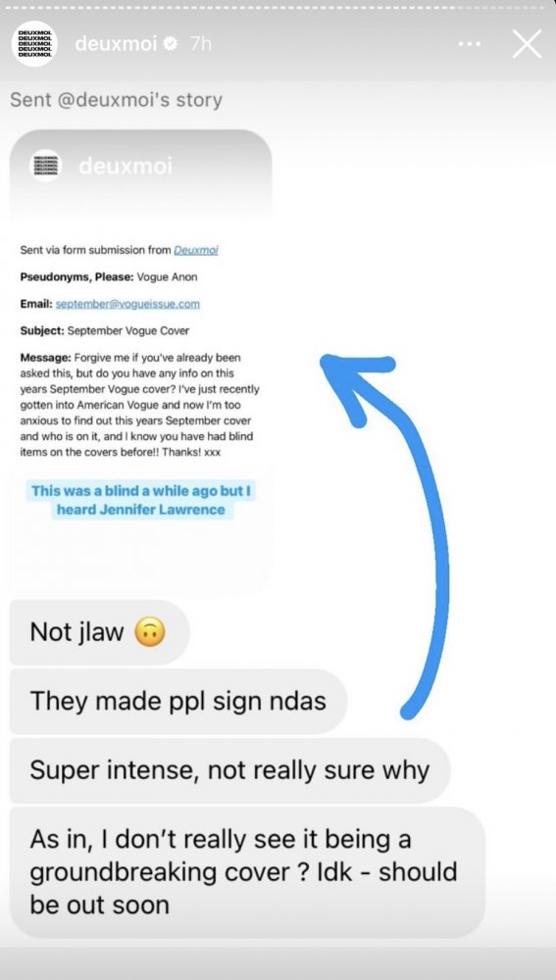
Task: Follow the Deuxmoi form submission link
Action: tap(196, 250)
